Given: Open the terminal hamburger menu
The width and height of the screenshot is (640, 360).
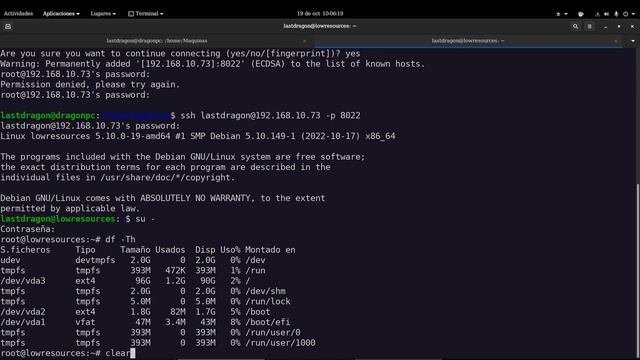Looking at the screenshot, I should 589,27.
